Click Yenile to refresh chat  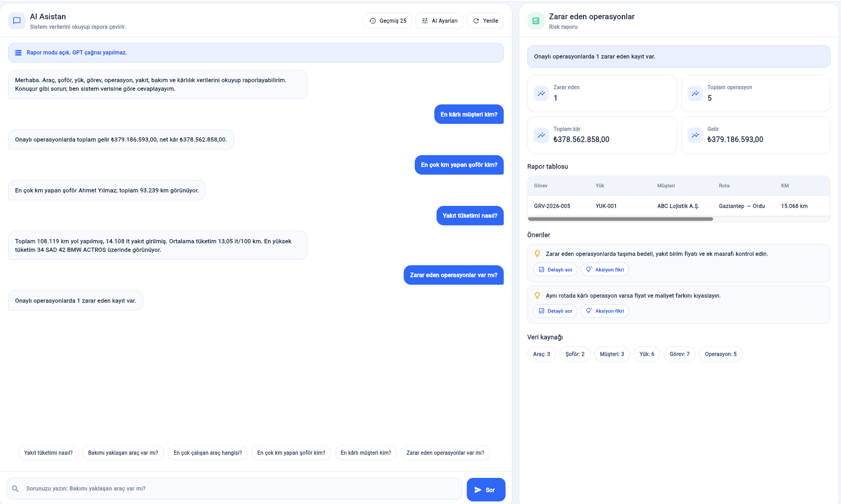point(485,21)
